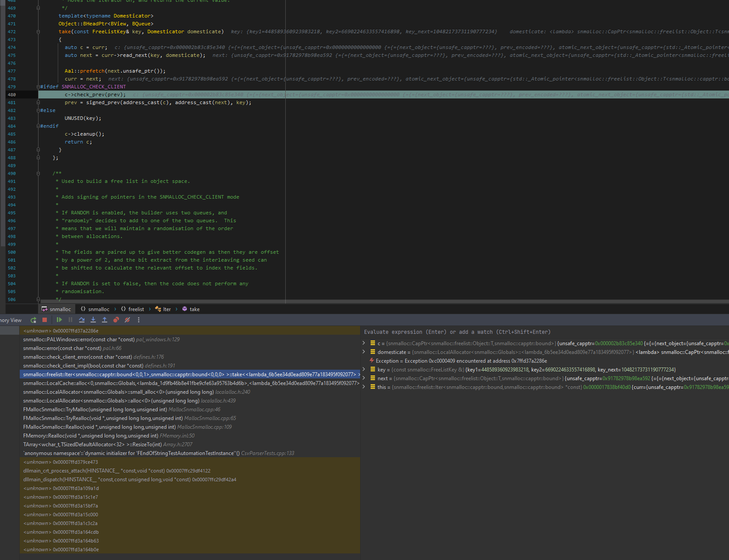Click the Rerun debug session icon

point(33,320)
